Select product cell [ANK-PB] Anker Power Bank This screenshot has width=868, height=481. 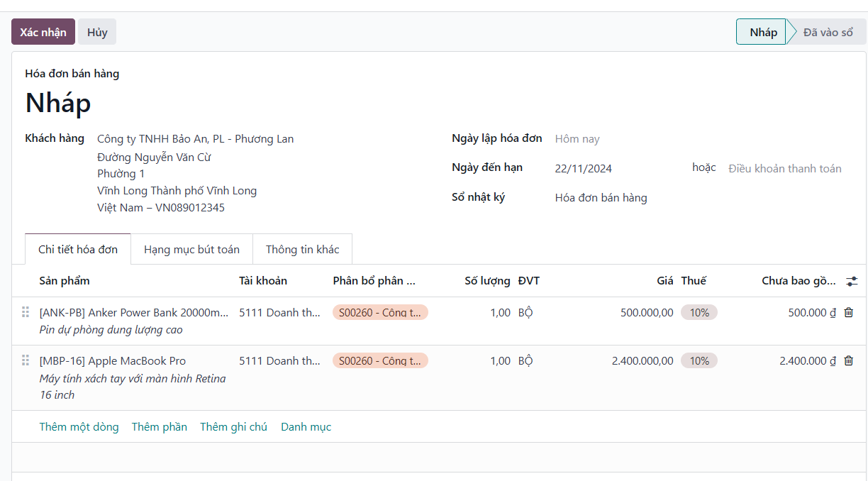coord(134,312)
